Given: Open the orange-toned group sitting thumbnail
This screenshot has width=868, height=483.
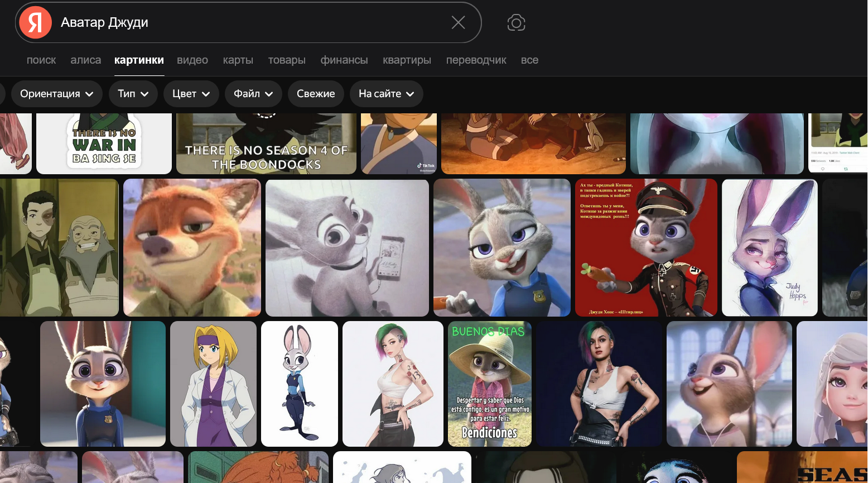Looking at the screenshot, I should point(533,144).
